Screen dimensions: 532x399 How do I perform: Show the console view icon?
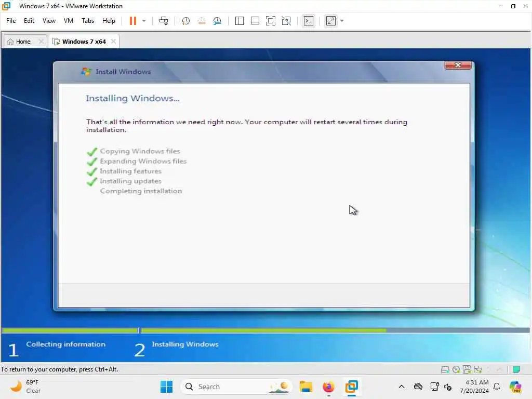(x=309, y=21)
